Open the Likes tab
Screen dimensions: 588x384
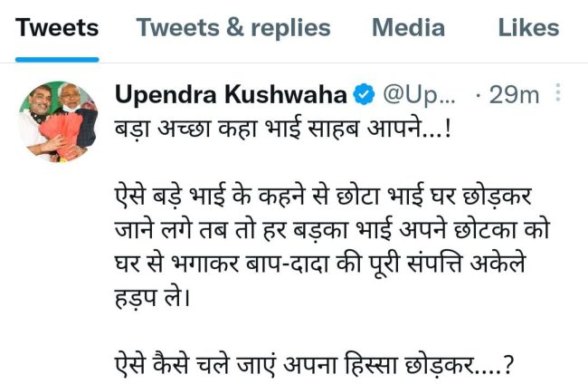529,28
